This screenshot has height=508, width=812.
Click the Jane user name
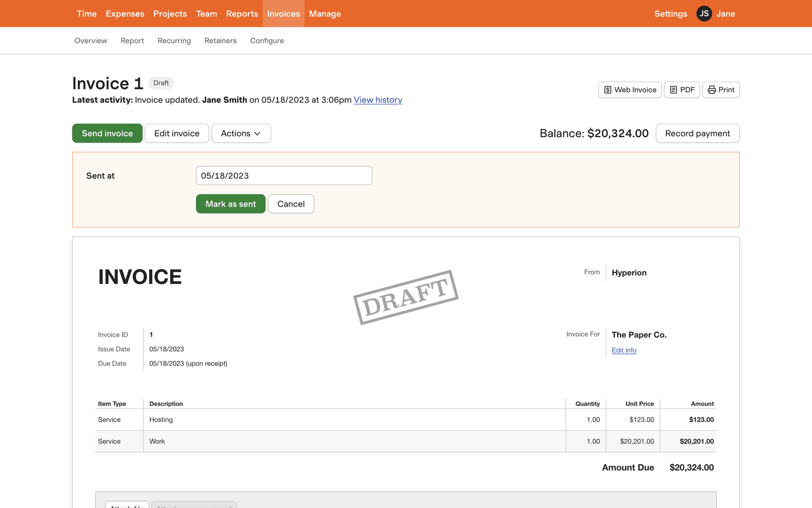(726, 14)
